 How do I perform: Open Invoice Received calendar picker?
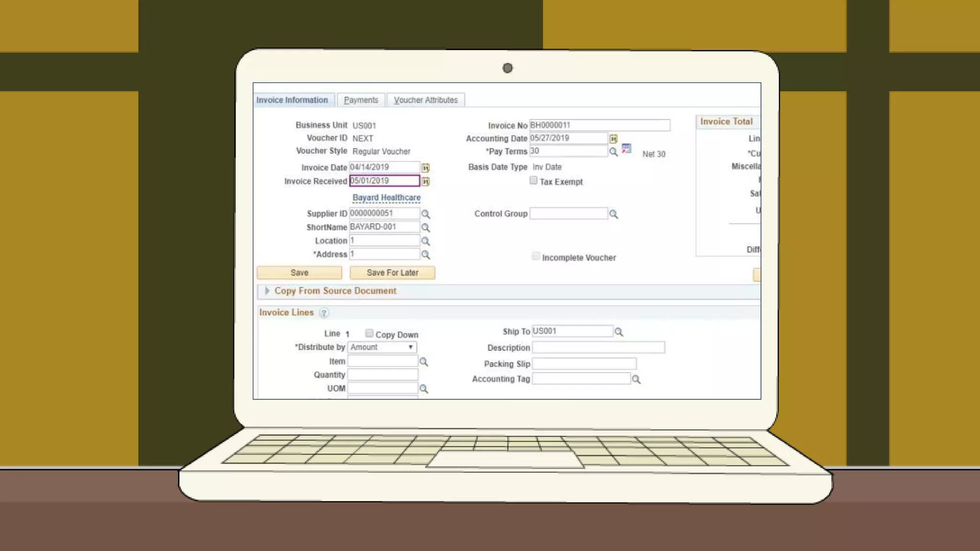coord(425,182)
